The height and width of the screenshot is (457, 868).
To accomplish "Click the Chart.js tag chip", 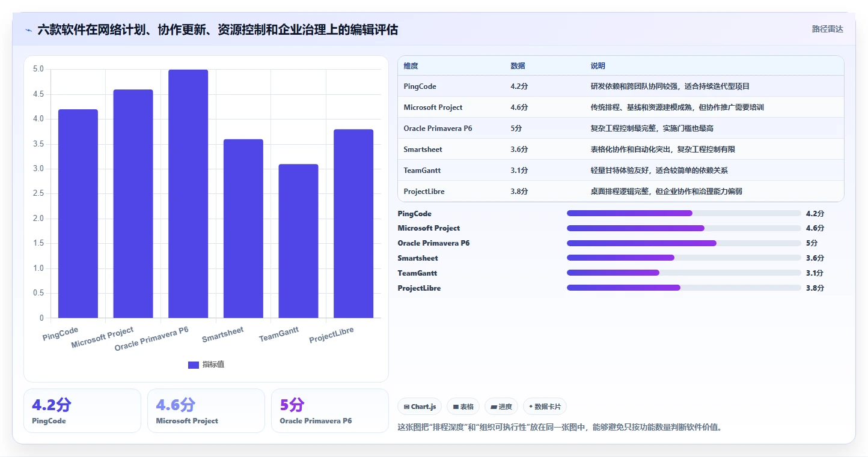I will pos(420,407).
